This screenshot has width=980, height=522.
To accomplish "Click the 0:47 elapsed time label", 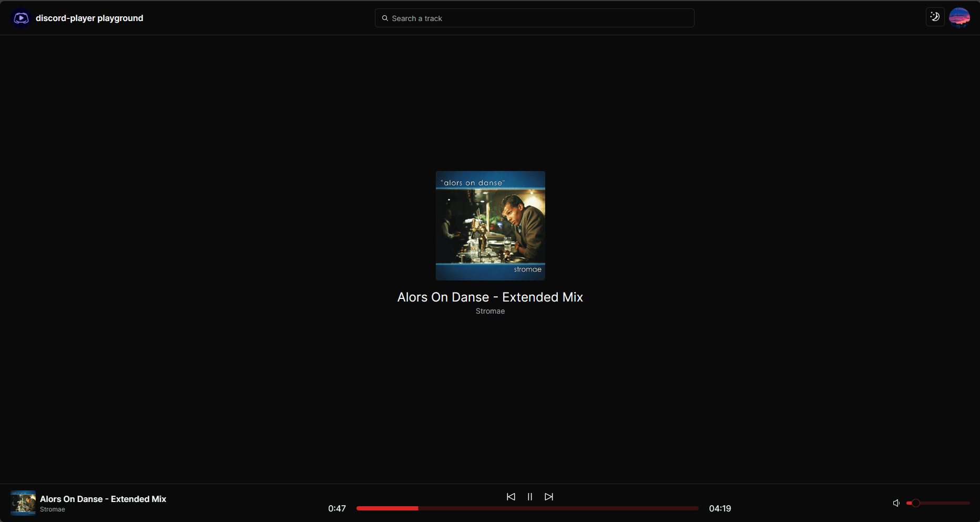I will (337, 508).
